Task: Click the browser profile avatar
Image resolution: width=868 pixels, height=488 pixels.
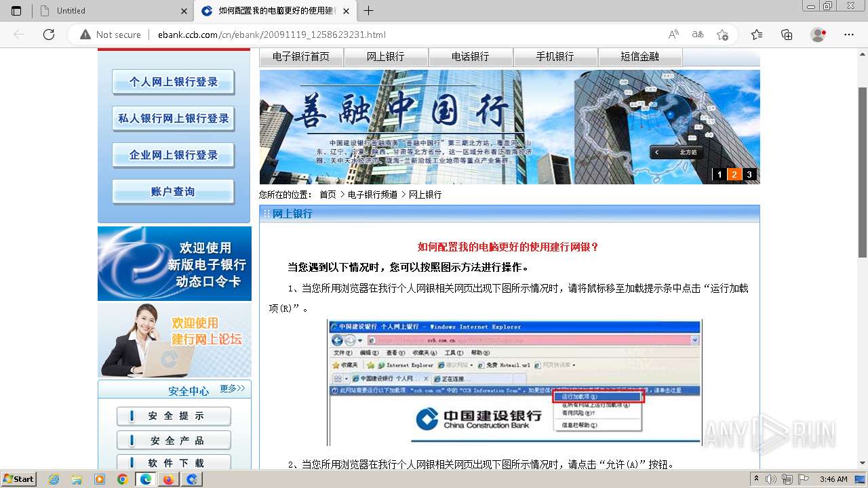Action: pyautogui.click(x=818, y=35)
